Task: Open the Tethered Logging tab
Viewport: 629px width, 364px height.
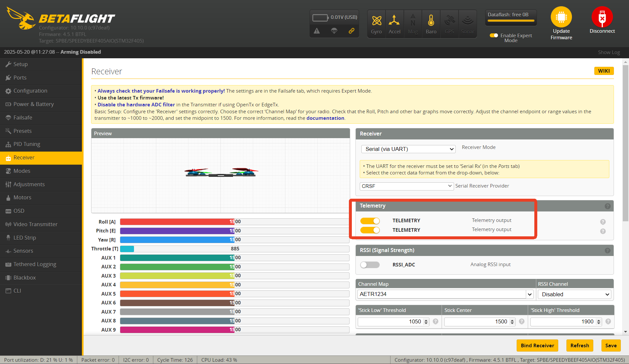Action: [41, 264]
